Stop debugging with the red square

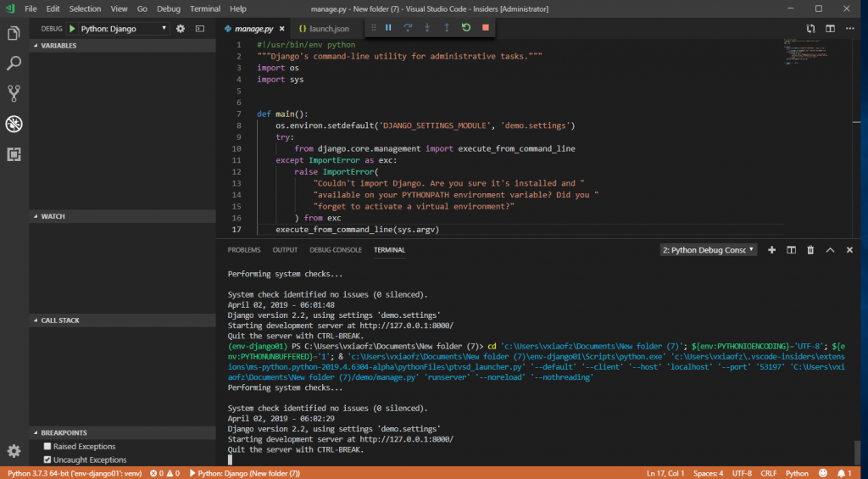(x=485, y=28)
